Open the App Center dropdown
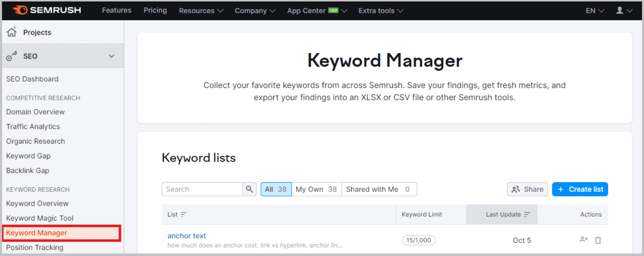 point(317,10)
